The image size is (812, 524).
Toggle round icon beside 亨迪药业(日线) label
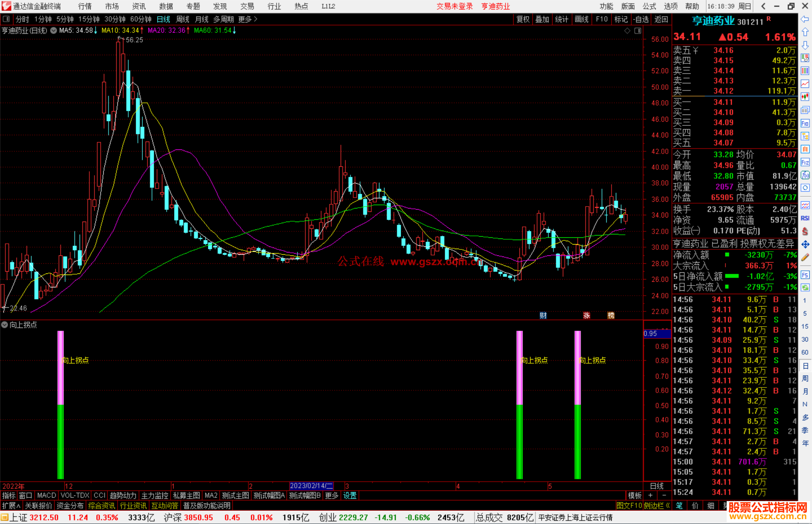coord(54,30)
